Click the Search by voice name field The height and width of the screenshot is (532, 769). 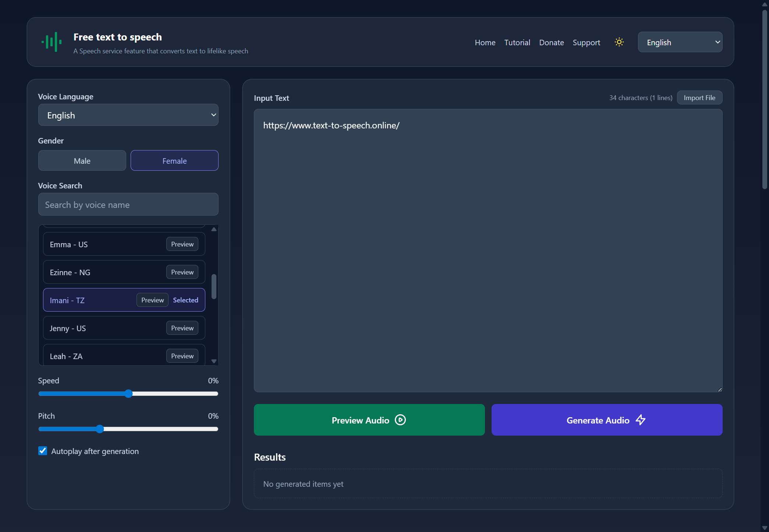tap(128, 204)
